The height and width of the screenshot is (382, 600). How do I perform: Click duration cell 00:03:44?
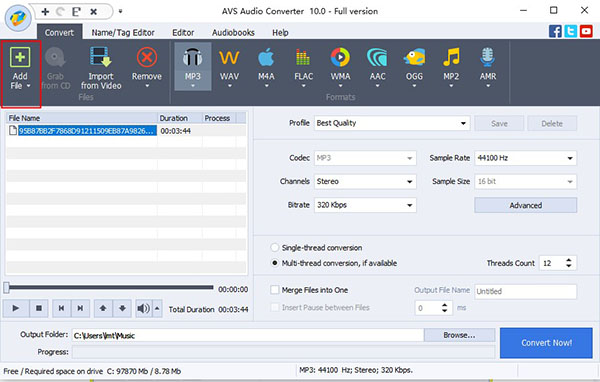tap(176, 131)
